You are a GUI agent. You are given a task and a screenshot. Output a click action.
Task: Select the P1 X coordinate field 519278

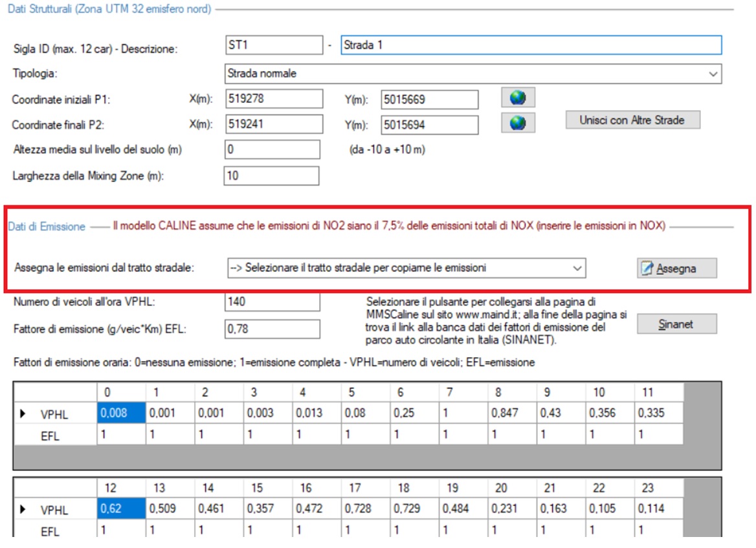272,99
